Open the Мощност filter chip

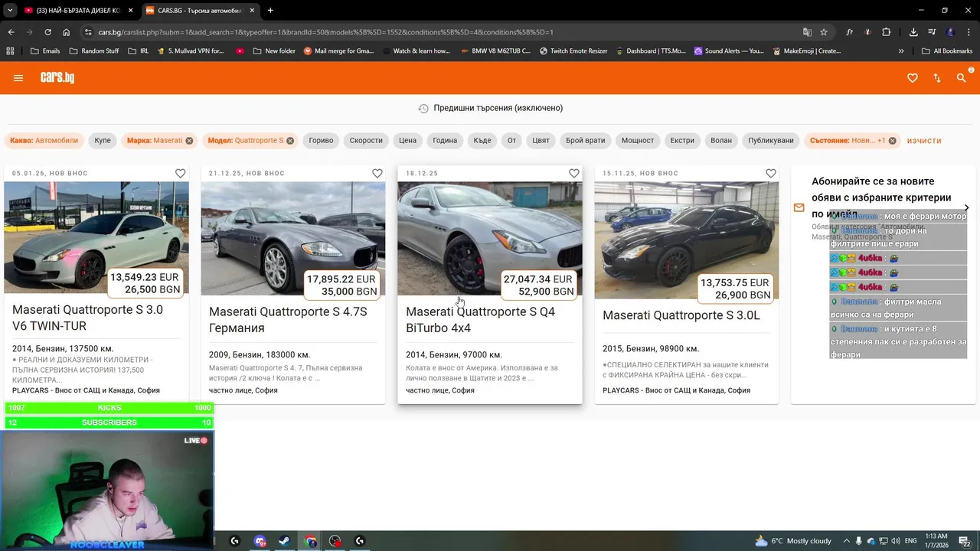tap(638, 141)
